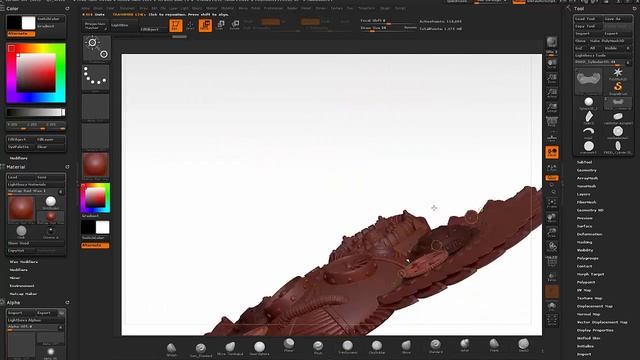Select the Zoom canvas icon
The height and width of the screenshot is (360, 640).
coord(552,78)
